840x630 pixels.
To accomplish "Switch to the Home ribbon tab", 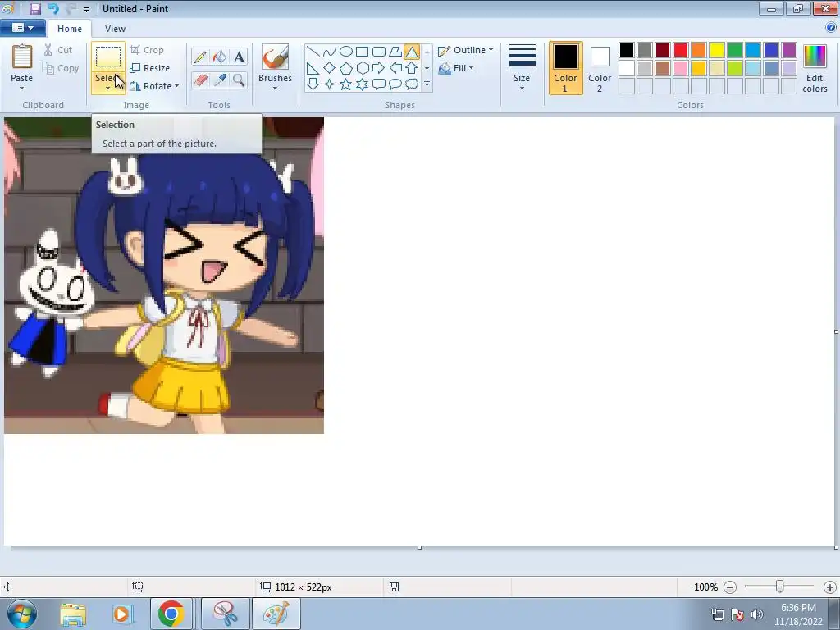I will [x=70, y=29].
